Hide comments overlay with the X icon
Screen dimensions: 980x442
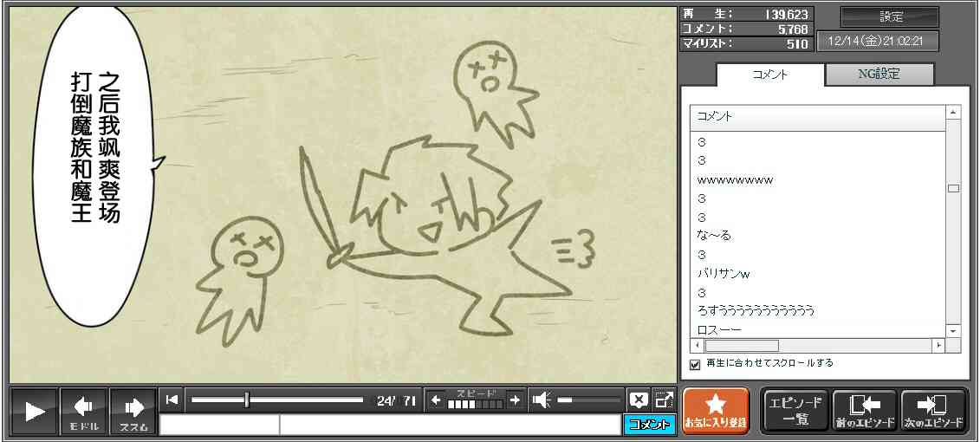(639, 400)
